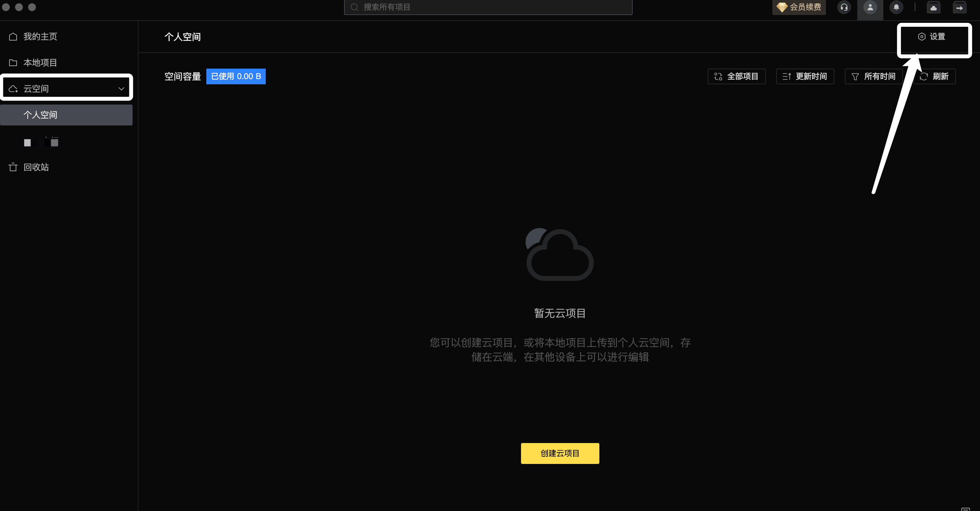Open customer support headset icon
Screen dimensions: 980x511
(844, 7)
